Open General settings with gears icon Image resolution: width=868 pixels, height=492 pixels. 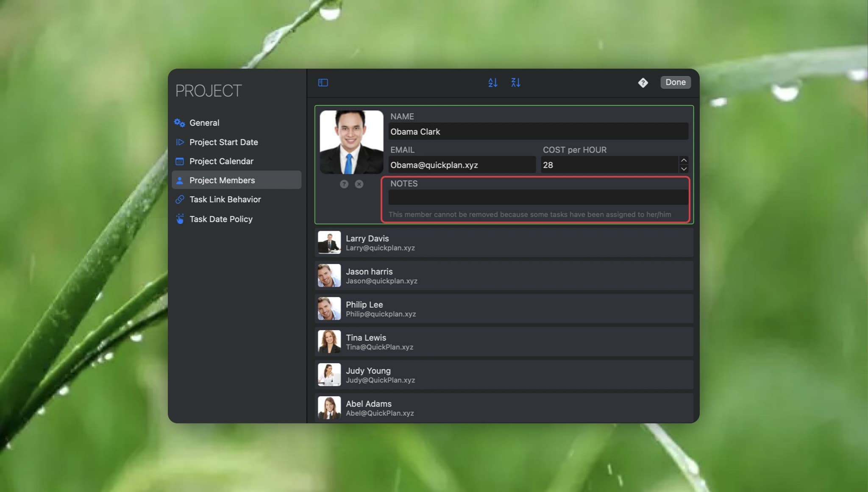point(204,123)
